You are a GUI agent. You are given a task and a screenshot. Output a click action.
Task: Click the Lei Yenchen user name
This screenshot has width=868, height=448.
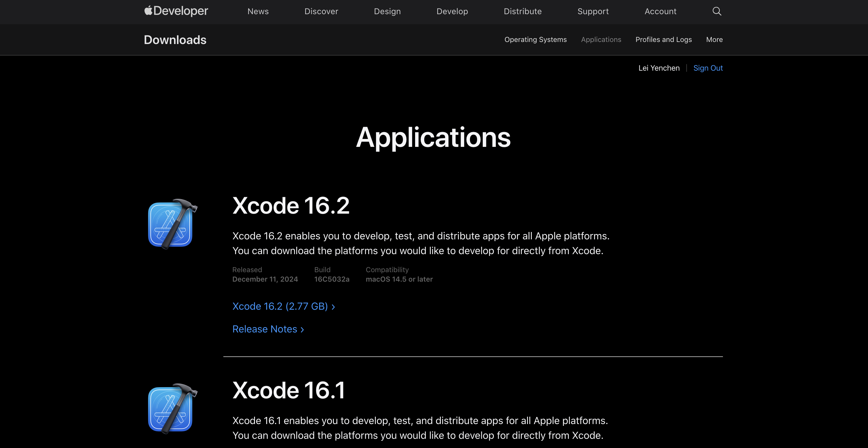659,68
